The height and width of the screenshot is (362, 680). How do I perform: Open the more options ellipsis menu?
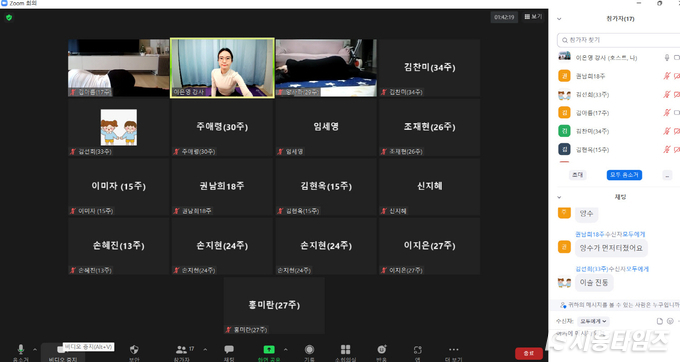[x=453, y=349]
